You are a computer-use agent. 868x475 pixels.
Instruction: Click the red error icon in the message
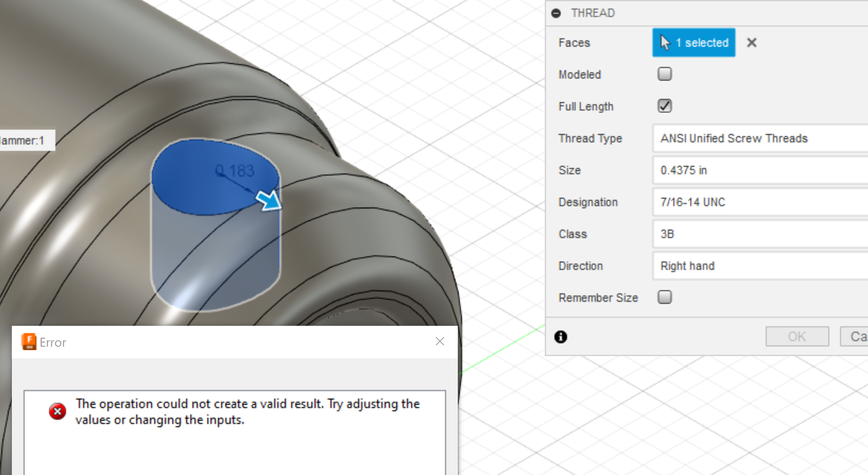(57, 411)
